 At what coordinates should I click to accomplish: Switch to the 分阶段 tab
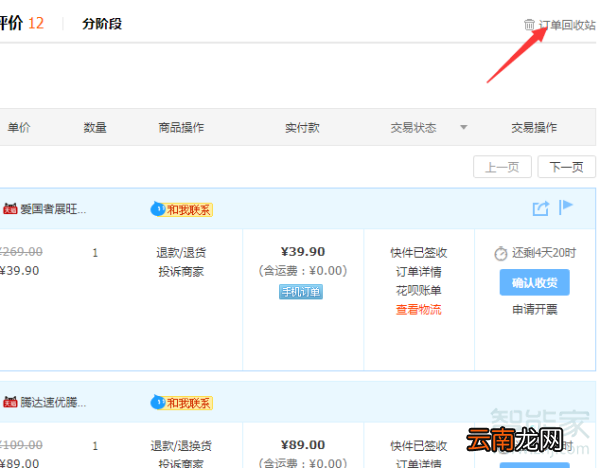pos(102,24)
